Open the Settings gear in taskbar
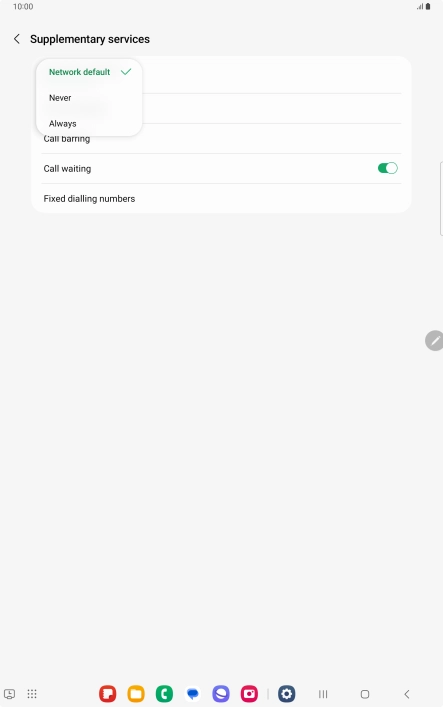The height and width of the screenshot is (707, 443). click(286, 693)
